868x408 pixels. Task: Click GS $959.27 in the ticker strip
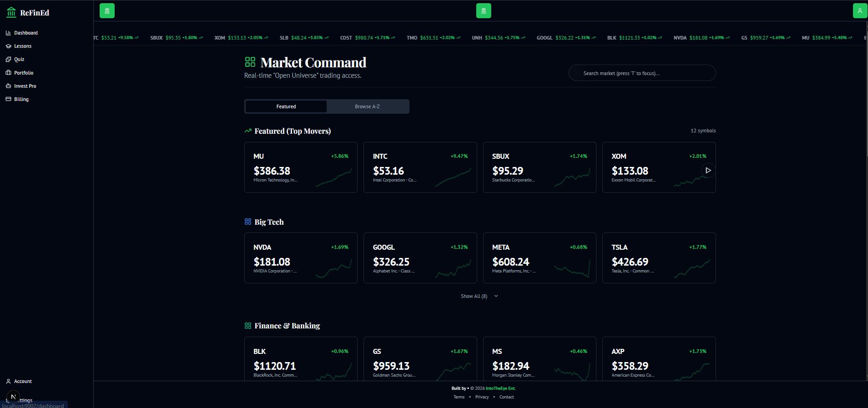pyautogui.click(x=766, y=38)
